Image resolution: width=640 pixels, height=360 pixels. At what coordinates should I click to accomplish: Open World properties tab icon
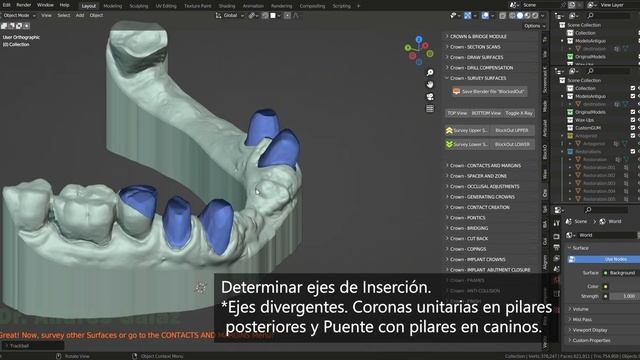556,280
